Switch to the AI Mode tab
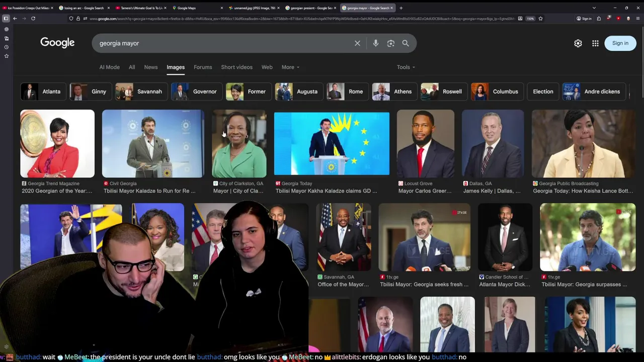 pos(109,67)
